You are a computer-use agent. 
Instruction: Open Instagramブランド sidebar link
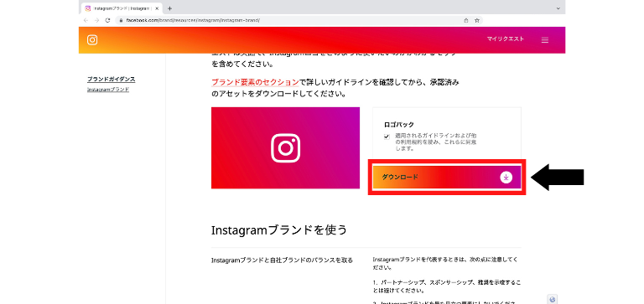[108, 89]
